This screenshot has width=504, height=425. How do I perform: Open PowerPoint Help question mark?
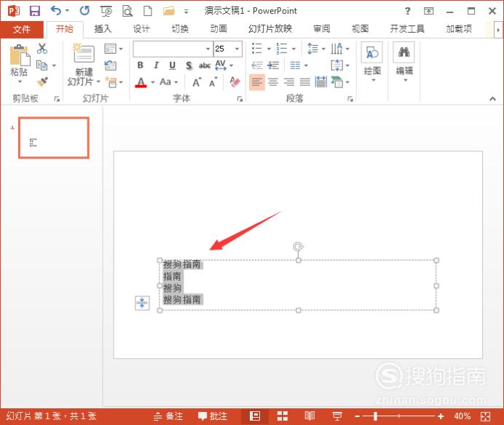407,11
